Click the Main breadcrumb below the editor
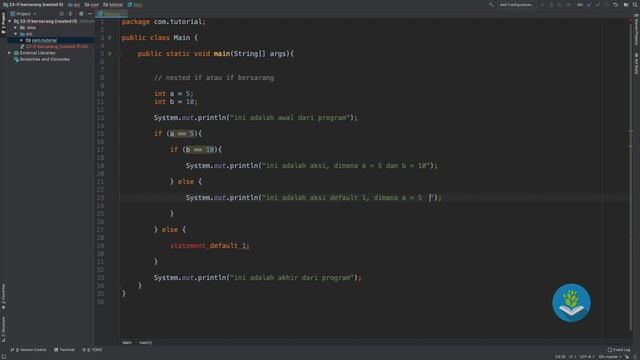 (127, 342)
